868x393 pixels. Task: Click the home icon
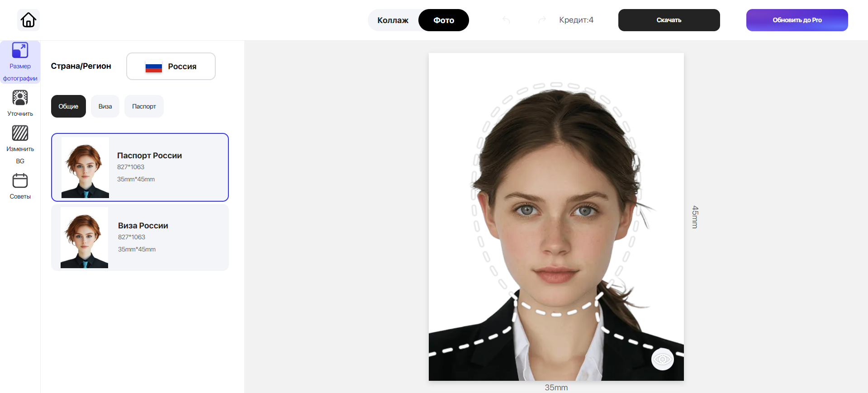(28, 20)
